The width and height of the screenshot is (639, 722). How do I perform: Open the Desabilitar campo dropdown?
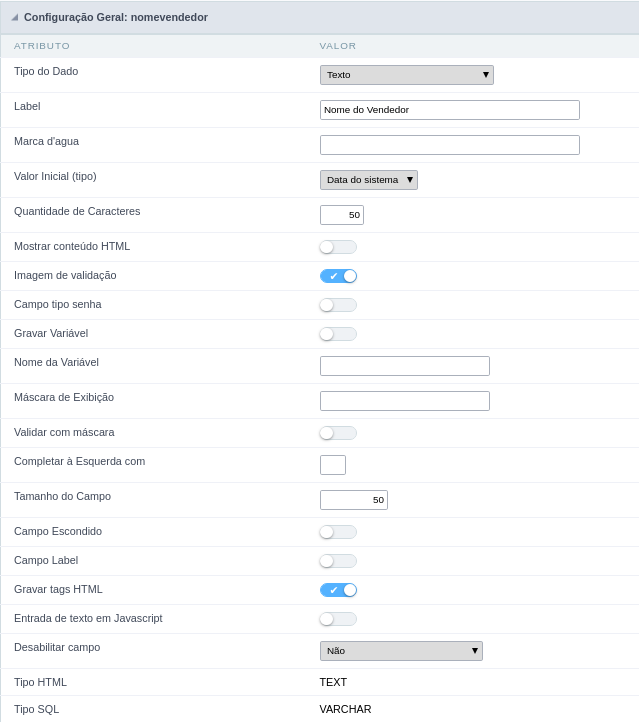401,651
